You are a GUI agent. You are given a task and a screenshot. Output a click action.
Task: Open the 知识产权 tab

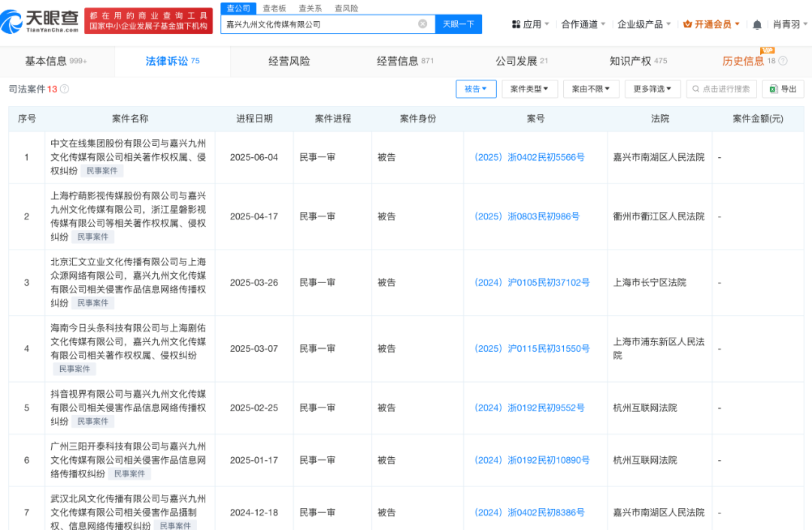[638, 61]
